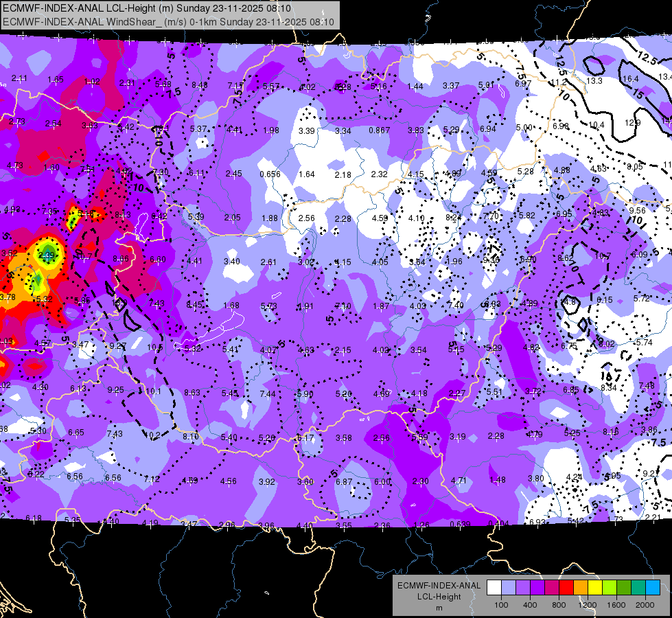The image size is (672, 618).
Task: Click the wind shear value 2.32
Action: 380,174
